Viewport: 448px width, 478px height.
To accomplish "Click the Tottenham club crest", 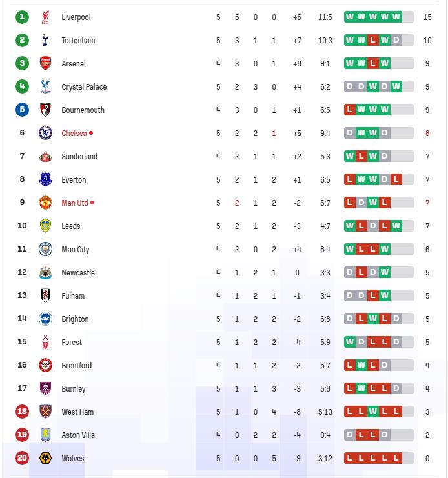I will tap(45, 40).
